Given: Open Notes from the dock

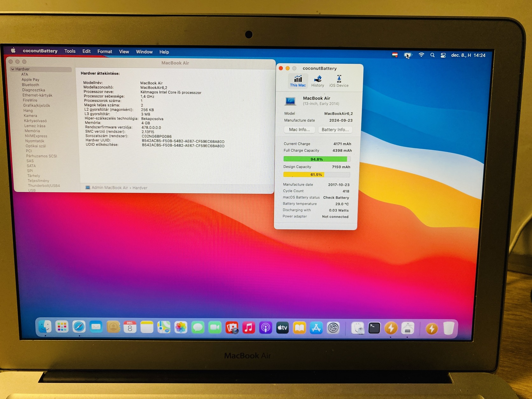Looking at the screenshot, I should 147,327.
